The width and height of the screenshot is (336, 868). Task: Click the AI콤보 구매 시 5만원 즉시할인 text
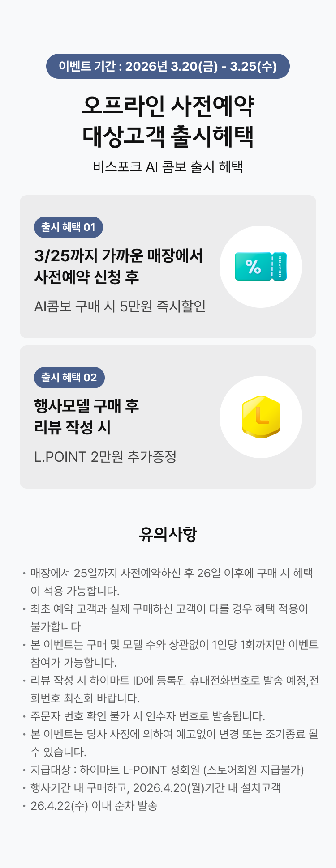120,306
